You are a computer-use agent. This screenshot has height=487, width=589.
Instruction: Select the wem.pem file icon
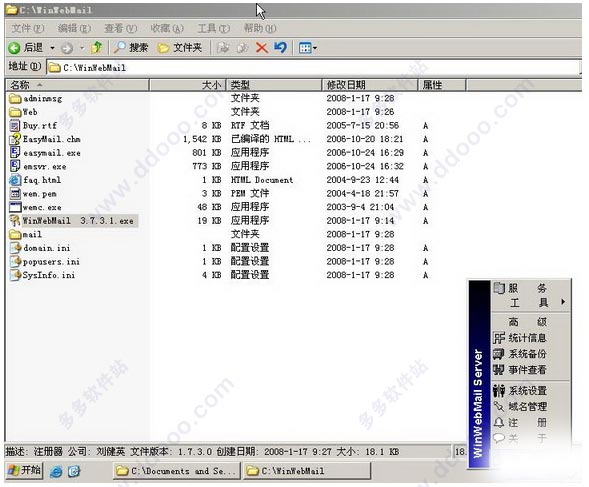click(15, 194)
